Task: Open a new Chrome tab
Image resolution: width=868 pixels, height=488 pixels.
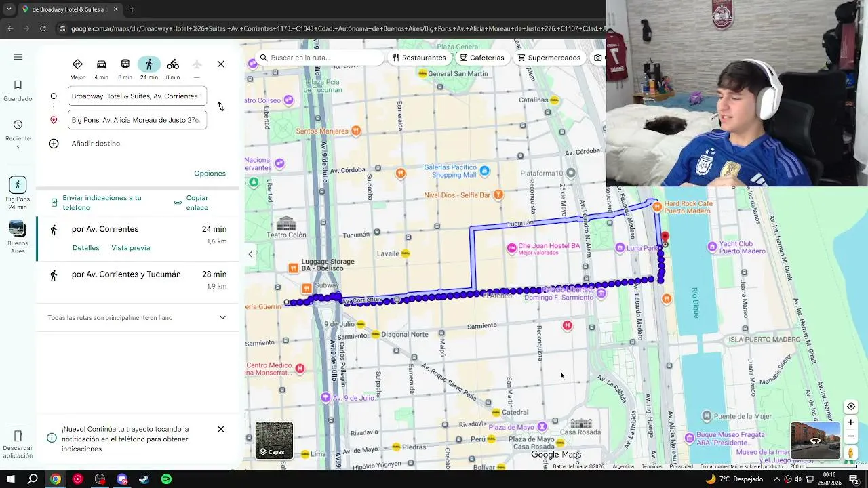Action: (x=132, y=9)
